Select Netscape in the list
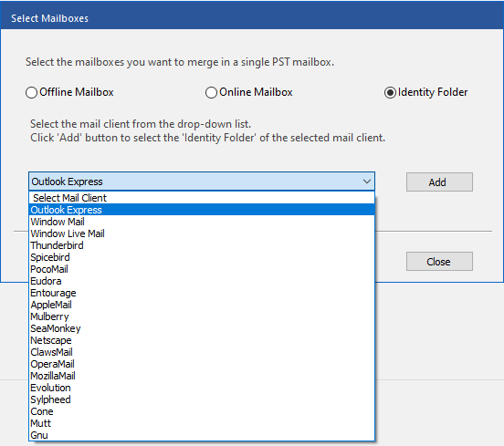This screenshot has width=504, height=446. pyautogui.click(x=202, y=340)
